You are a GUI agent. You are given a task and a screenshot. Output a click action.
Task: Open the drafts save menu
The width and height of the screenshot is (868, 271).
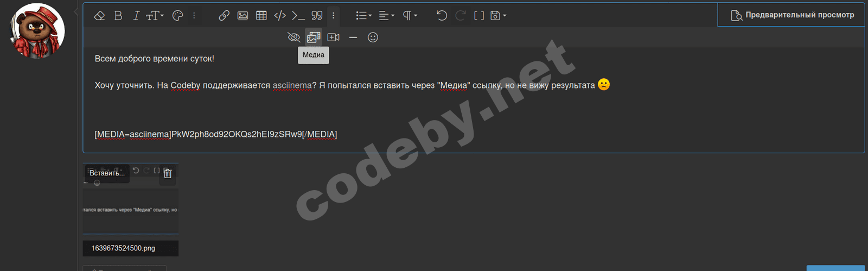[x=498, y=16]
